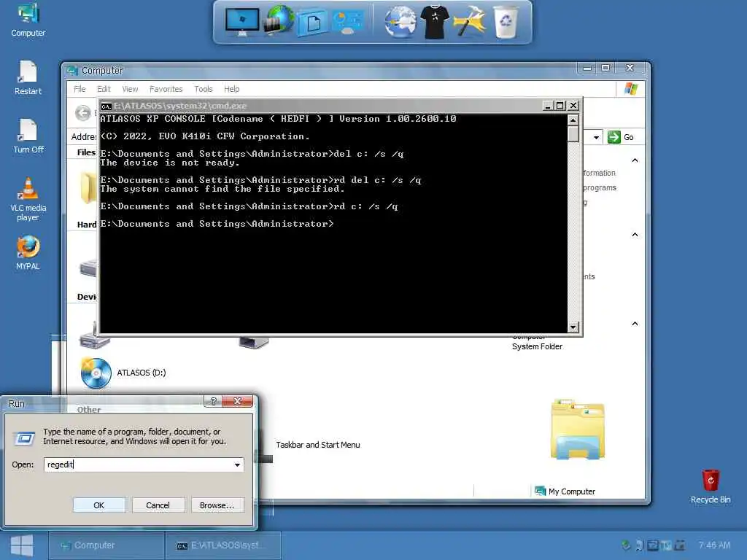Click Cancel in the Run dialog
This screenshot has height=560, width=747.
click(158, 505)
